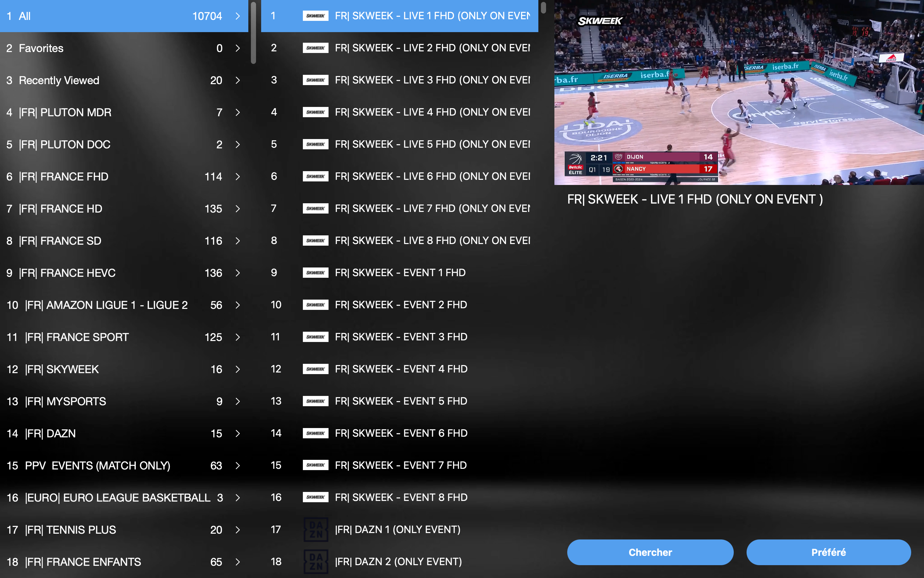Play |FR| DAZN 2 (ONLY EVENT) channel
Viewport: 924px width, 578px height.
point(400,562)
